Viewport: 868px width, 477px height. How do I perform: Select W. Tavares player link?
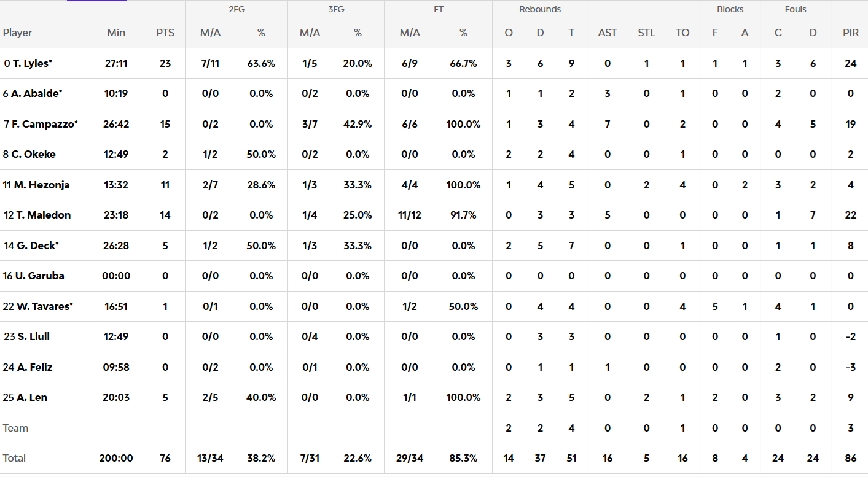click(x=42, y=306)
